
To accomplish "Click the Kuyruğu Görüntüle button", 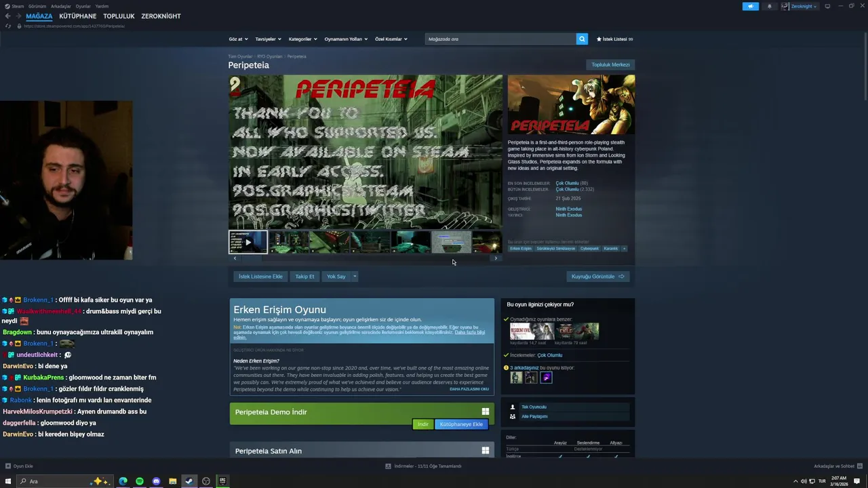I will pos(597,276).
